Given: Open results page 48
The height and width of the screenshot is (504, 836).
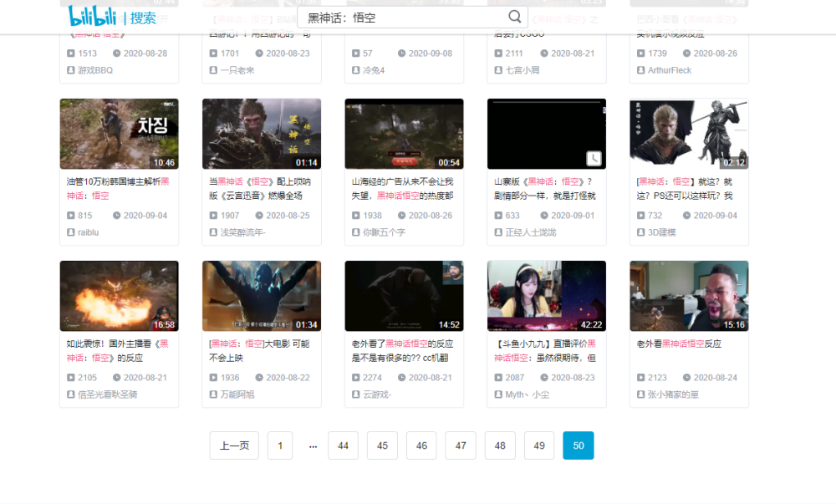Looking at the screenshot, I should 500,445.
